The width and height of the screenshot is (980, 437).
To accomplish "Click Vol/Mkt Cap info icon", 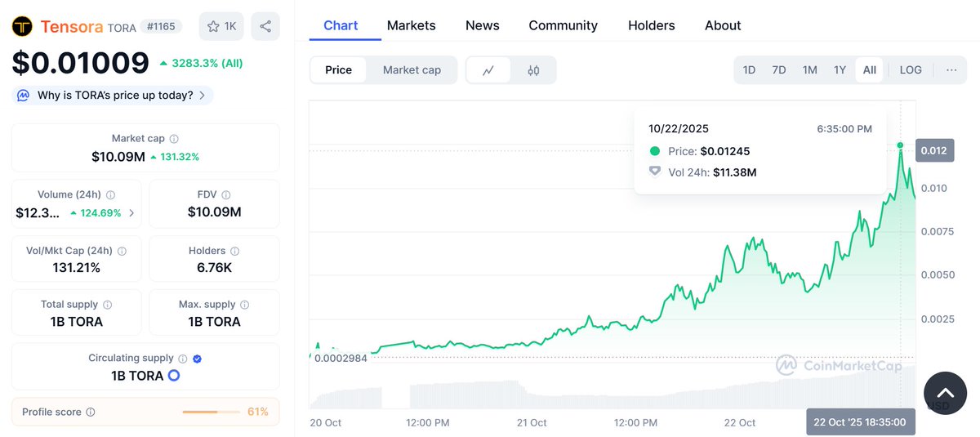I will tap(120, 251).
